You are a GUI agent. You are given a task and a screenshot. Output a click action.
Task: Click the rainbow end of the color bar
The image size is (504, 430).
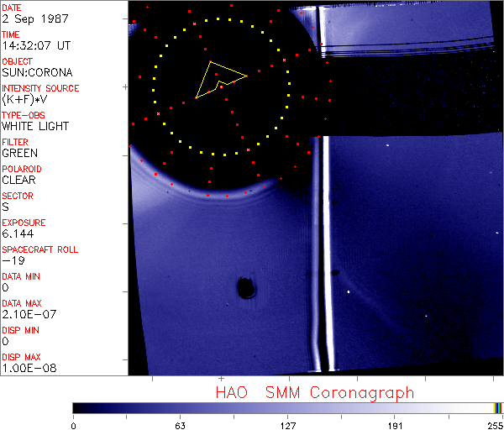coord(499,407)
